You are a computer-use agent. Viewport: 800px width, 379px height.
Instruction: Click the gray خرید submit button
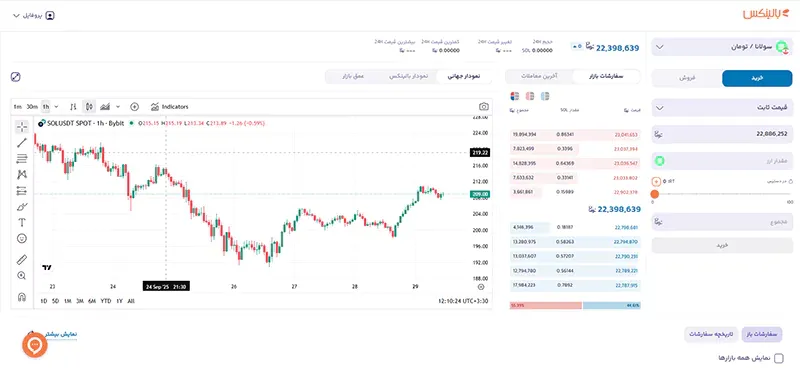pyautogui.click(x=722, y=245)
